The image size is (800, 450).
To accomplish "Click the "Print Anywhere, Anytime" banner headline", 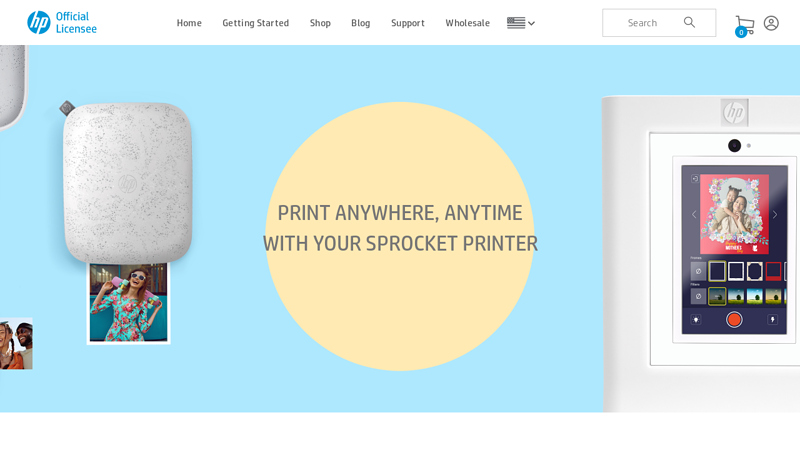I will (x=400, y=227).
